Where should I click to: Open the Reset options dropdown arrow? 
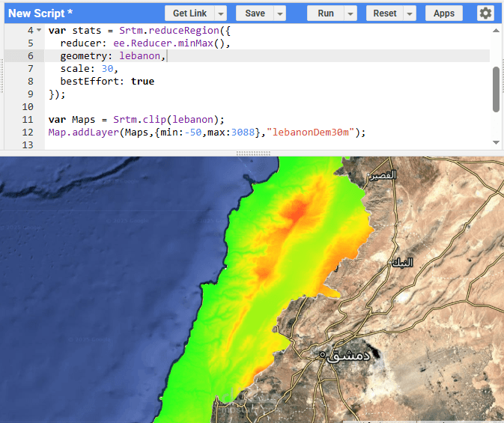pyautogui.click(x=410, y=13)
